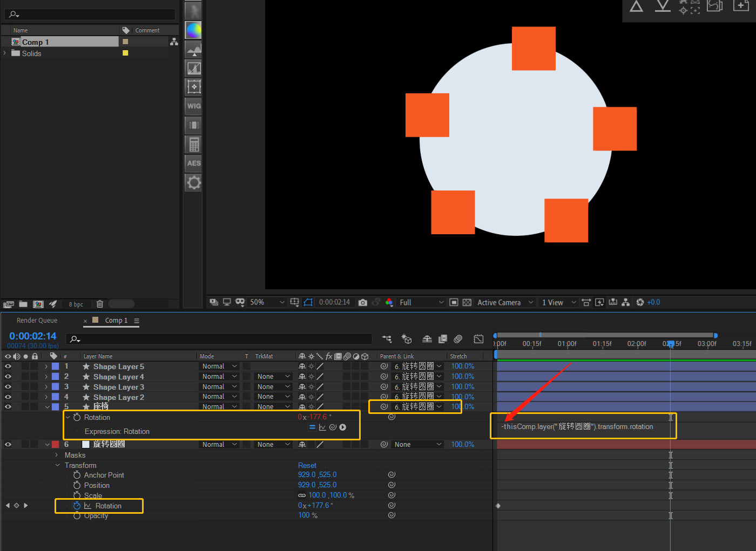This screenshot has width=756, height=551.
Task: Open magnification dropdown showing 50%
Action: [x=267, y=302]
